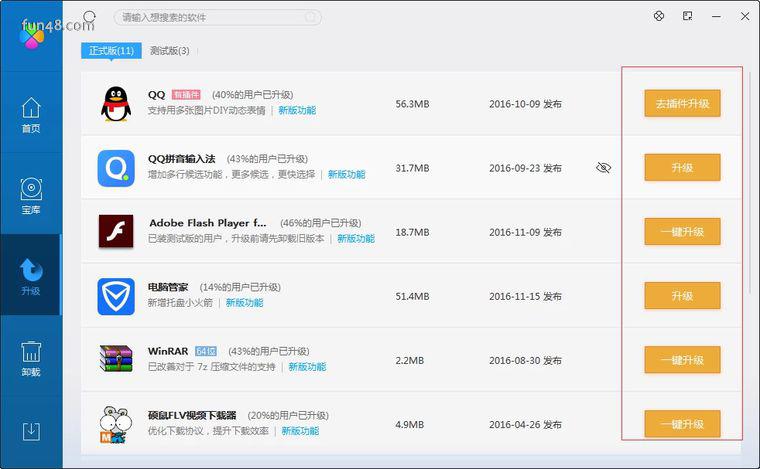Screen dimensions: 760x469
Task: Close the software manager window
Action: [745, 16]
